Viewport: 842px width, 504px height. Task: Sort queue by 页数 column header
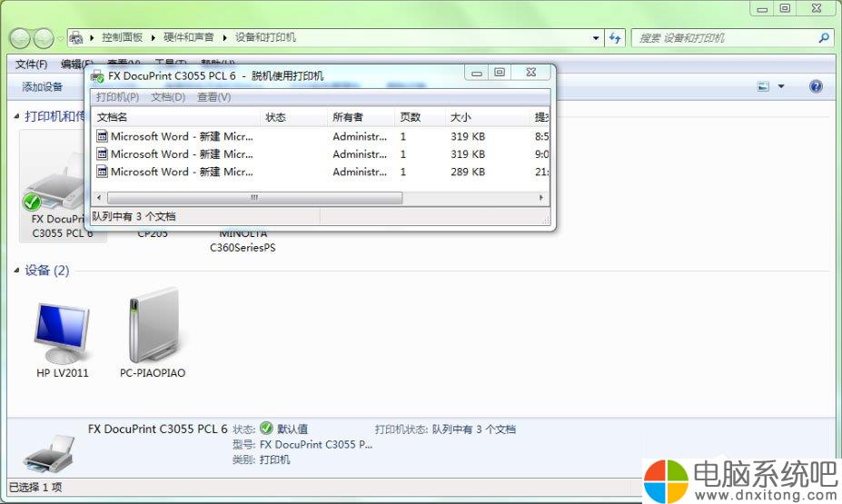point(420,117)
